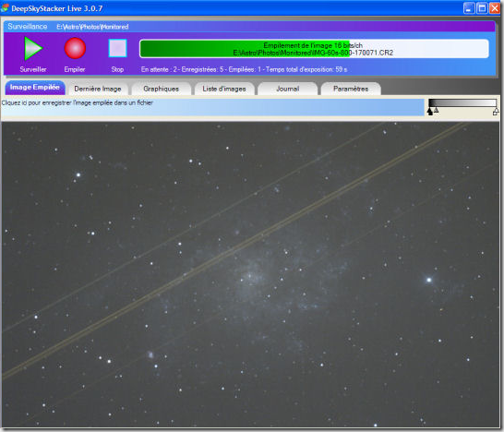Click the monitored folder path E:\Astro\Photos\Monitored
This screenshot has width=504, height=432.
click(92, 27)
